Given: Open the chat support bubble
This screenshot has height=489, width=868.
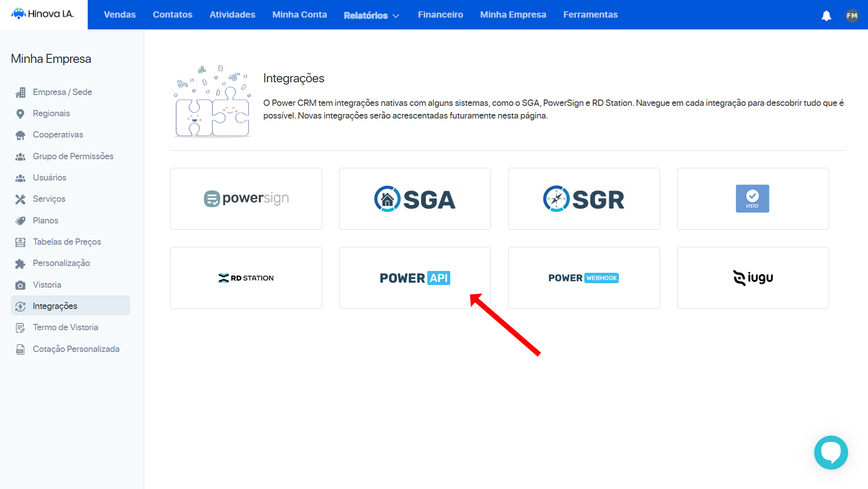Looking at the screenshot, I should pyautogui.click(x=831, y=452).
